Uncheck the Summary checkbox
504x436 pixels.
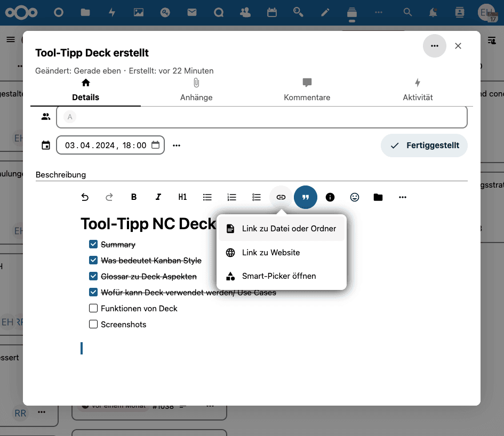pos(93,244)
